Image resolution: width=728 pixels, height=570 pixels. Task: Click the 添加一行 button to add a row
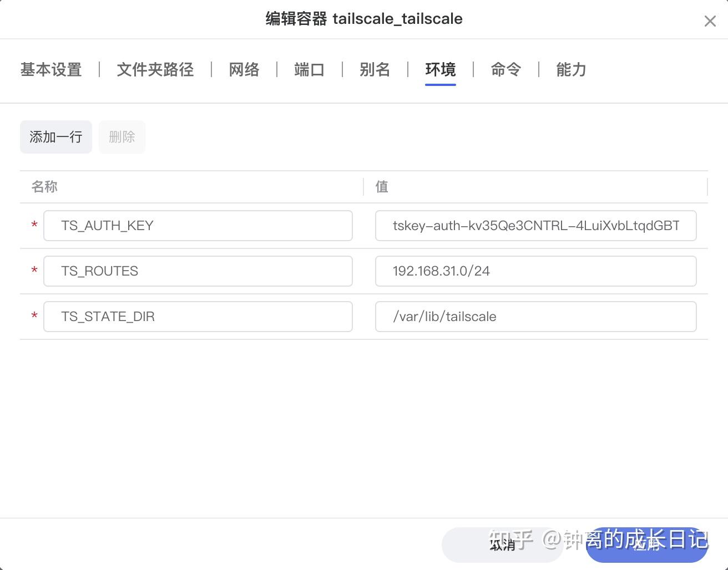point(55,137)
